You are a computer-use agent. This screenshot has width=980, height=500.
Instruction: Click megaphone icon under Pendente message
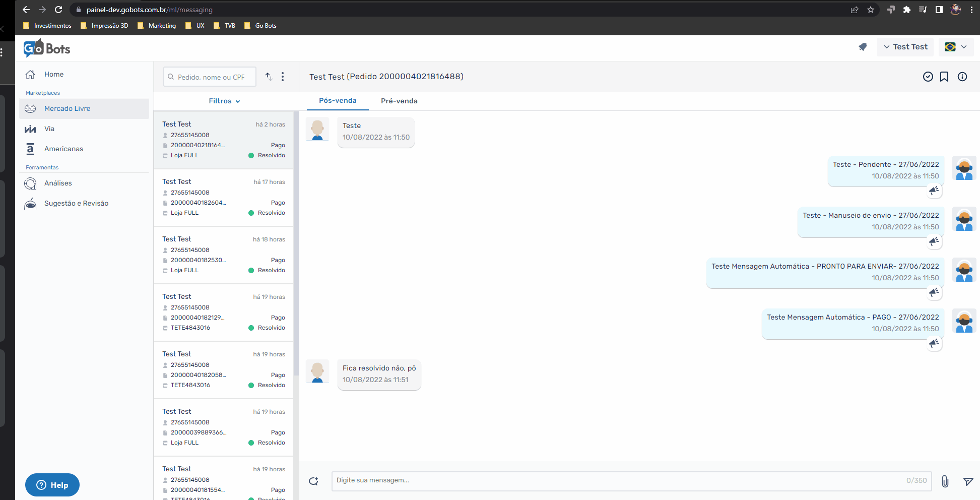(x=934, y=191)
